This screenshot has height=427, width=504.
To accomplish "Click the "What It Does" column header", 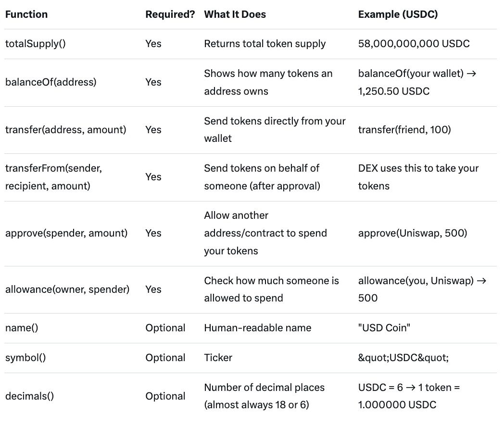I will [x=235, y=14].
